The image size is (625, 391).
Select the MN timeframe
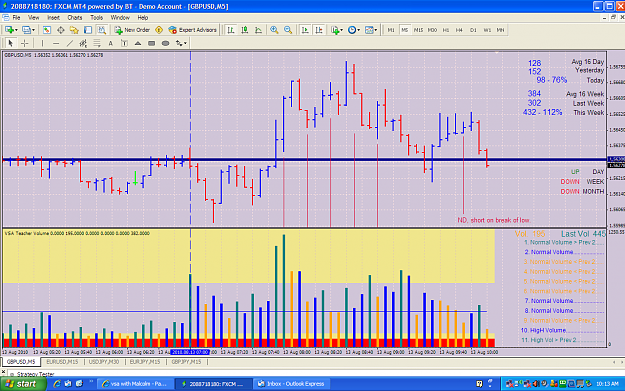(x=500, y=30)
